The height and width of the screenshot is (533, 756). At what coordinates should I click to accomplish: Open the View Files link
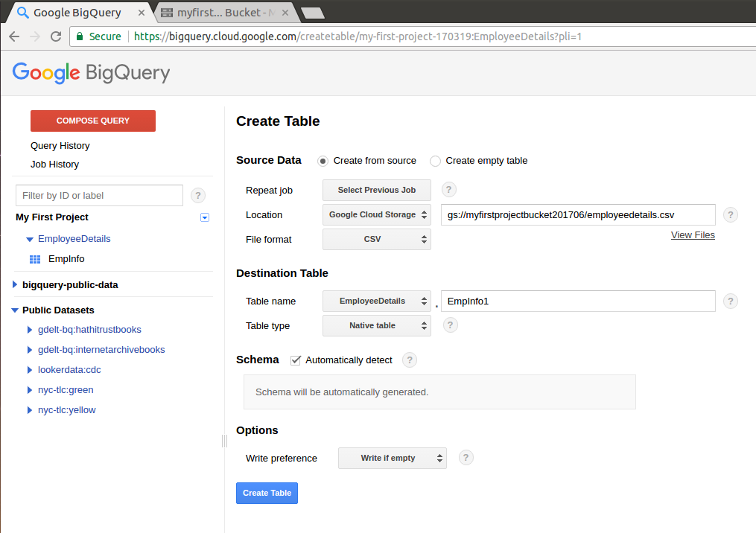pos(693,235)
